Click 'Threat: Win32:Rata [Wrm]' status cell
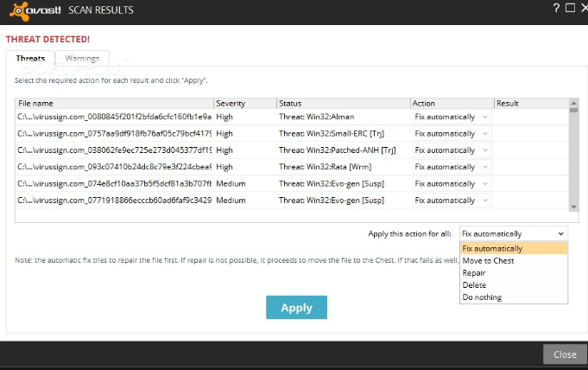This screenshot has width=588, height=370. pyautogui.click(x=326, y=167)
